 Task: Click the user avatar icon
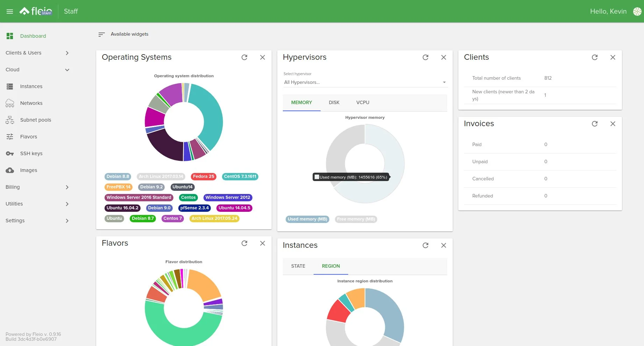pos(637,12)
